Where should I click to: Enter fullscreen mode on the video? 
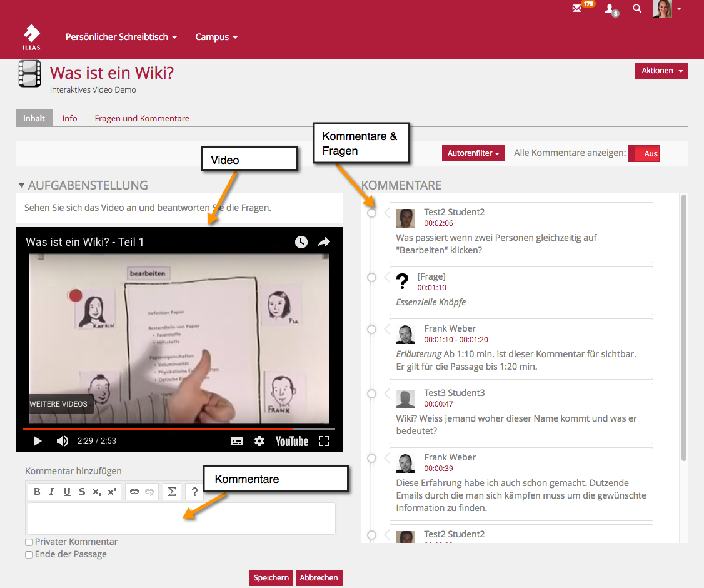point(323,441)
